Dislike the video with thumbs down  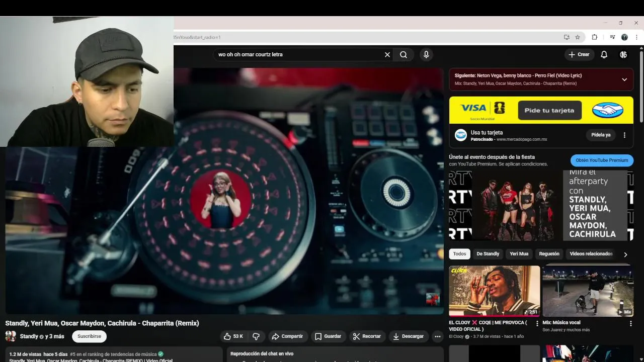tap(256, 336)
